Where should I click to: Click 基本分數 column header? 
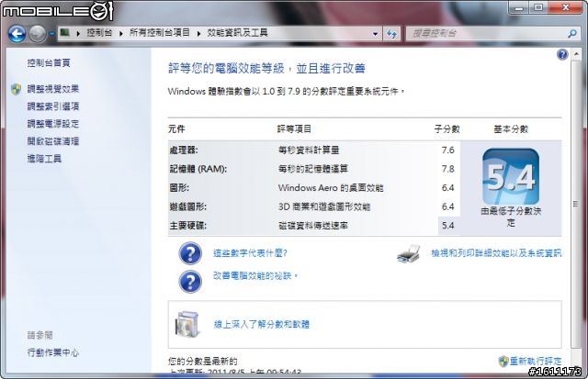point(511,129)
